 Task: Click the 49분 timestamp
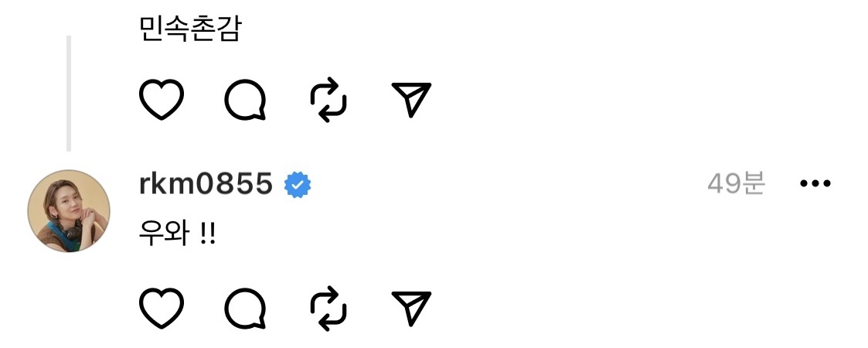[x=735, y=184]
